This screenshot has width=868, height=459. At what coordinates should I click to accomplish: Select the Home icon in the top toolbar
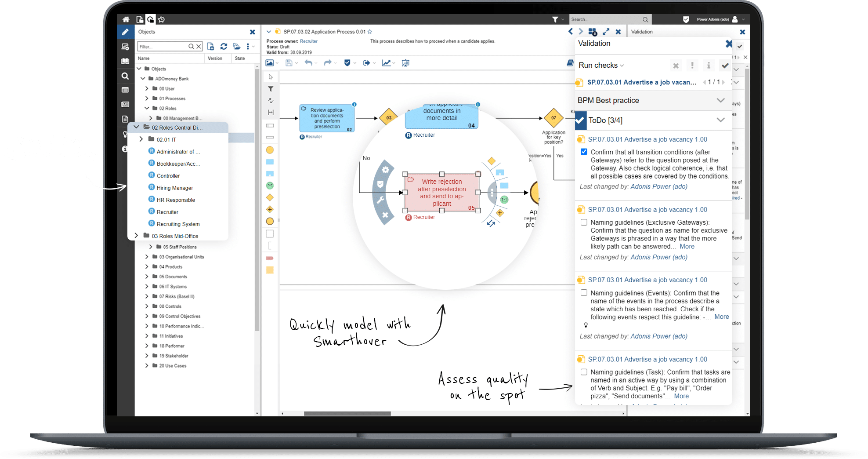click(126, 19)
